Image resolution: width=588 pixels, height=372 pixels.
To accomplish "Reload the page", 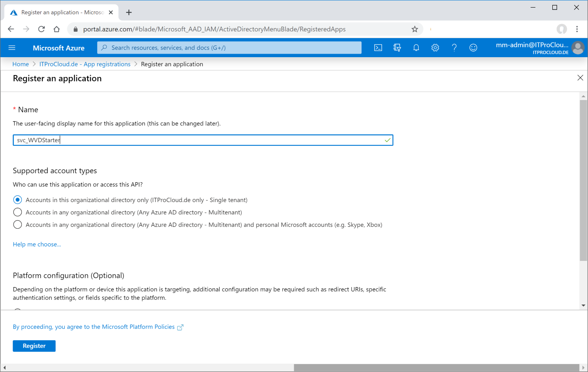I will click(x=41, y=29).
